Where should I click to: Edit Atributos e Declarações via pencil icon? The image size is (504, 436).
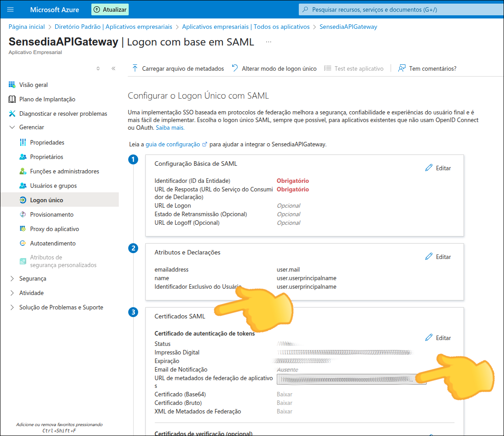tap(438, 256)
